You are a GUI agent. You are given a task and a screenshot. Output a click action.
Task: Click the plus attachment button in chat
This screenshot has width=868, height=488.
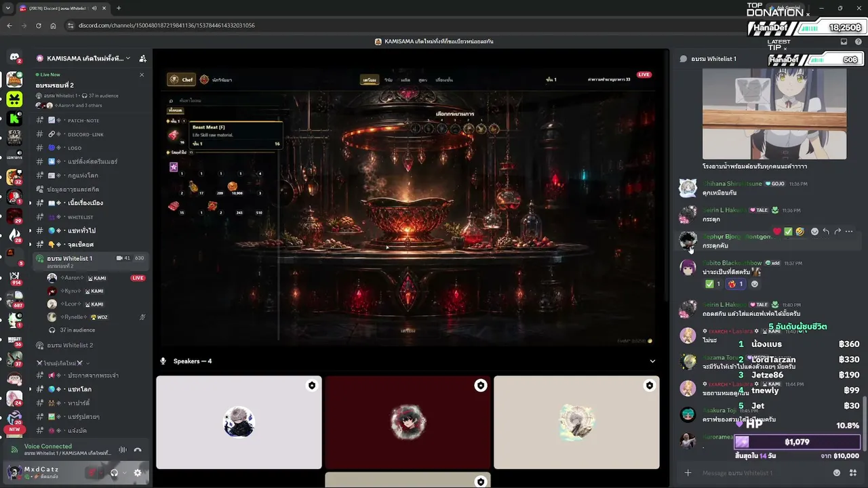688,473
